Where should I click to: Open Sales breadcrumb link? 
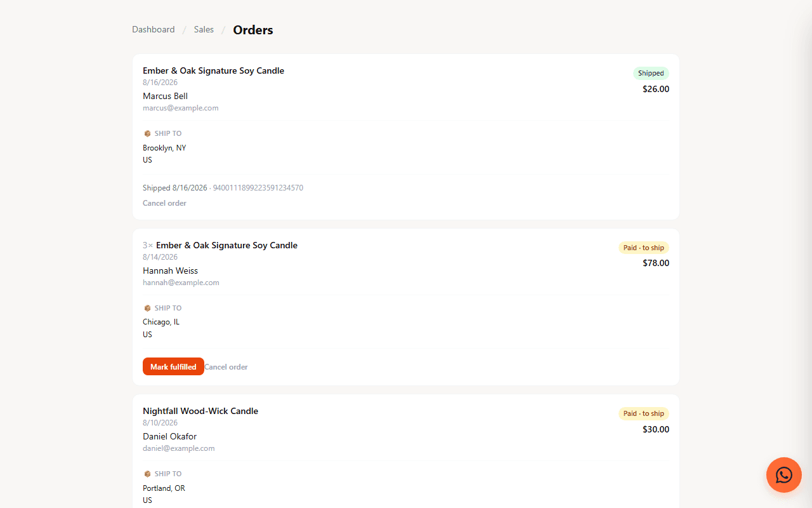tap(204, 29)
